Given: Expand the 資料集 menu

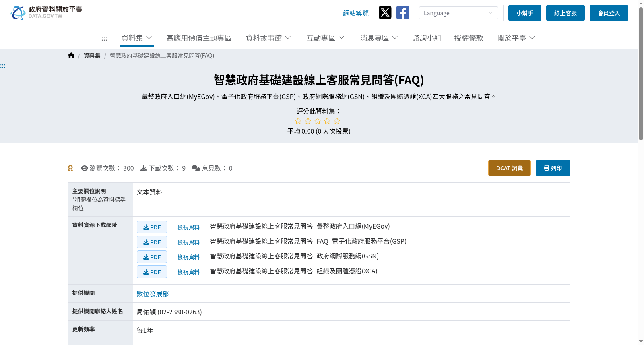Looking at the screenshot, I should [137, 38].
